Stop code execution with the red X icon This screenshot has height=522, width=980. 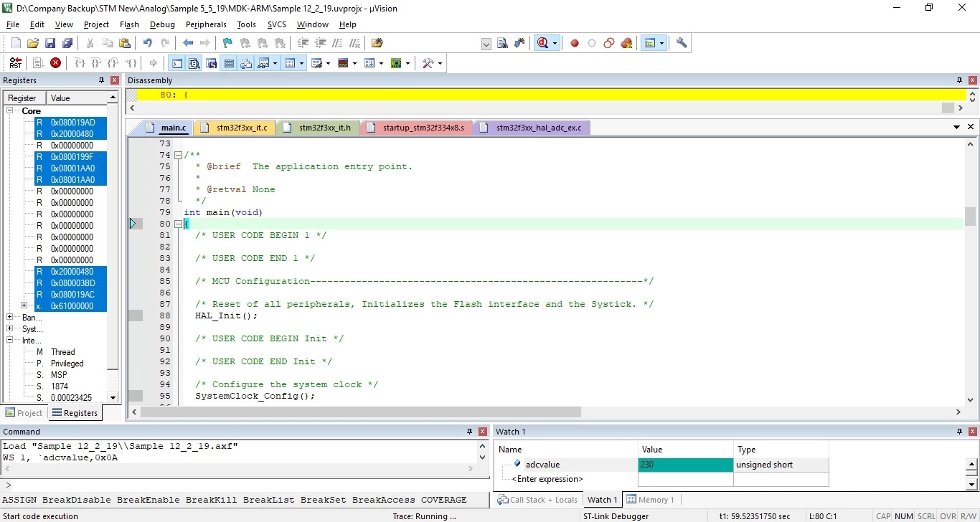(55, 63)
